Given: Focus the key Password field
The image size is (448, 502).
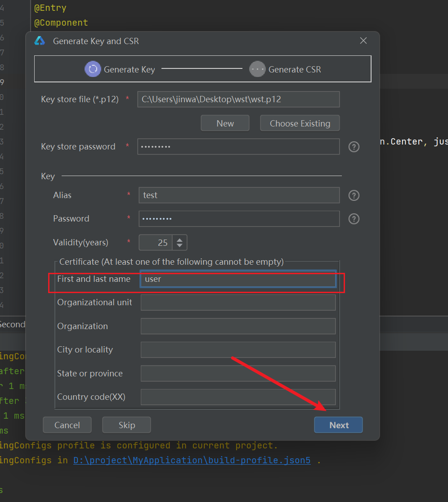Looking at the screenshot, I should 239,219.
